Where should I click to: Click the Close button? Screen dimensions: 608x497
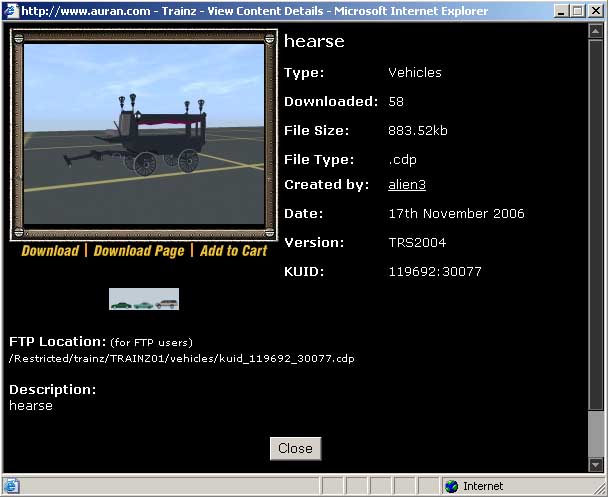[x=295, y=449]
